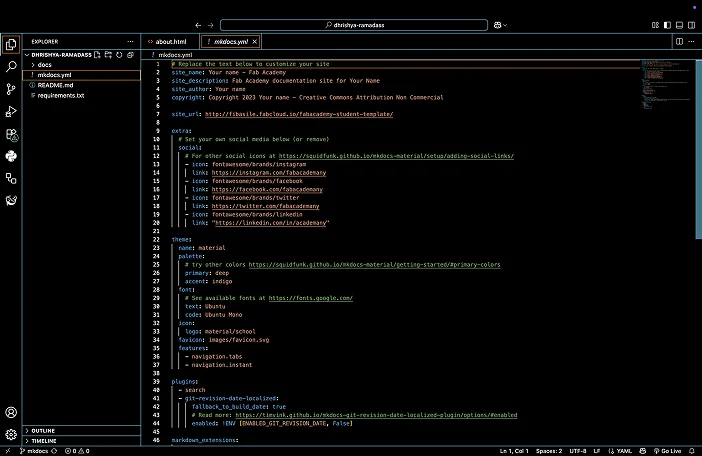Click the bottom-most activity bar icon above Accounts

coord(11,200)
